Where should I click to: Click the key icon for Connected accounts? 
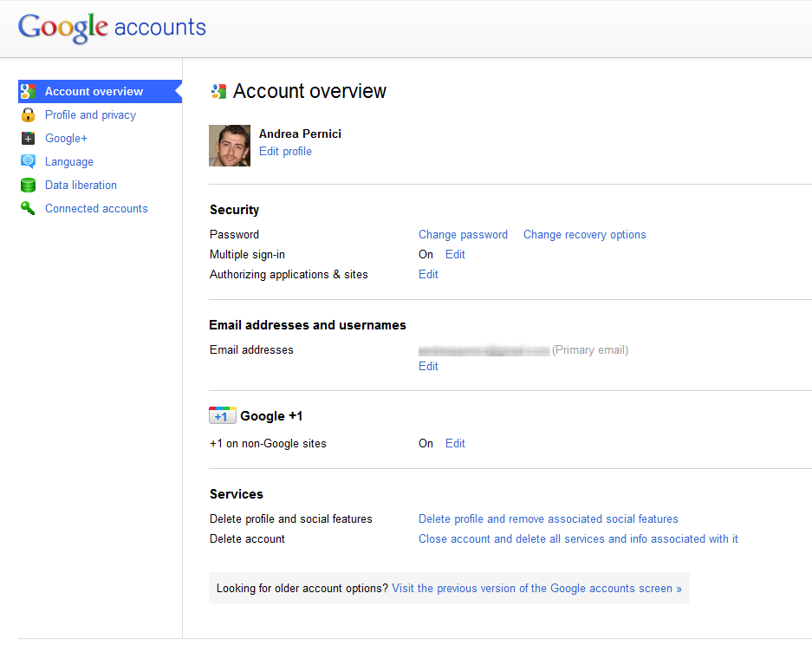click(29, 208)
